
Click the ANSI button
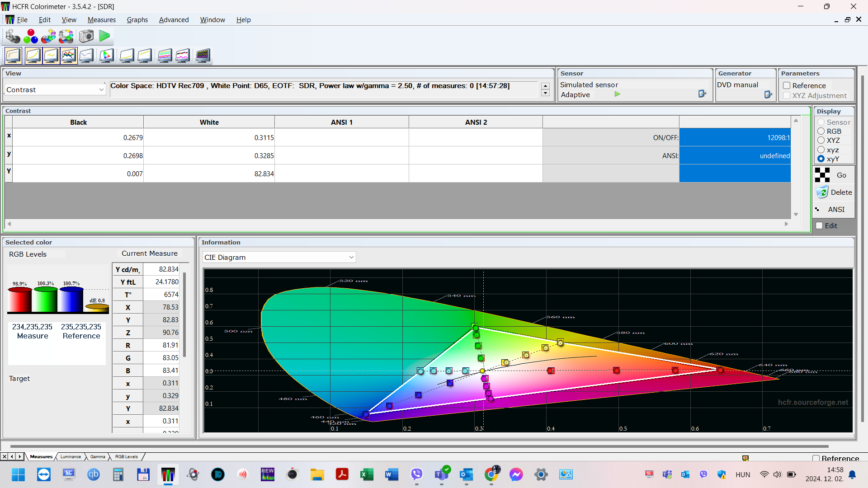click(x=834, y=209)
